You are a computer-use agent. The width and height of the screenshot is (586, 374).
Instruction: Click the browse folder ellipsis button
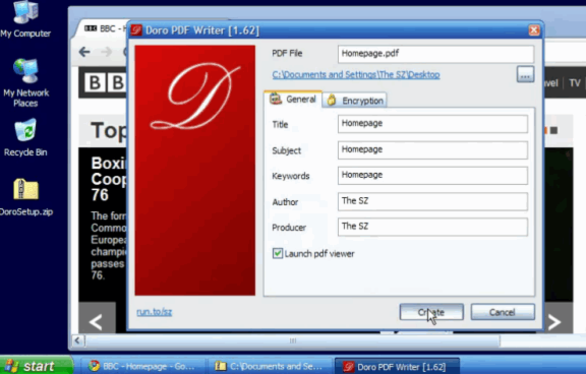pyautogui.click(x=525, y=74)
